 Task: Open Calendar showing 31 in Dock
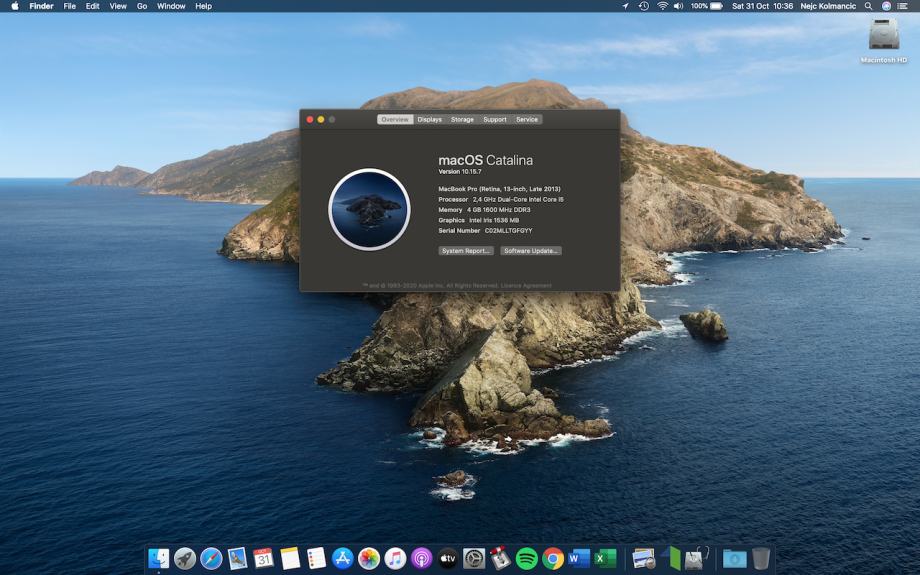click(x=263, y=559)
